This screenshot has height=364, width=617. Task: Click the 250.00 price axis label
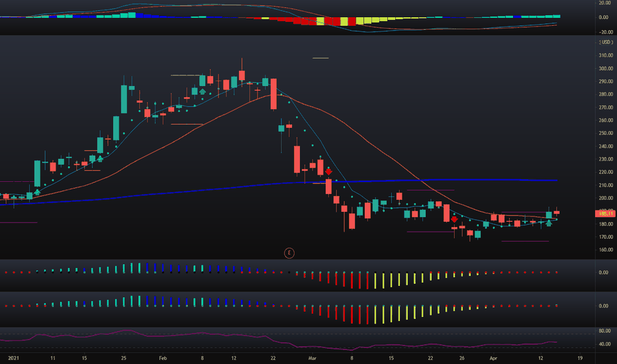click(x=606, y=134)
